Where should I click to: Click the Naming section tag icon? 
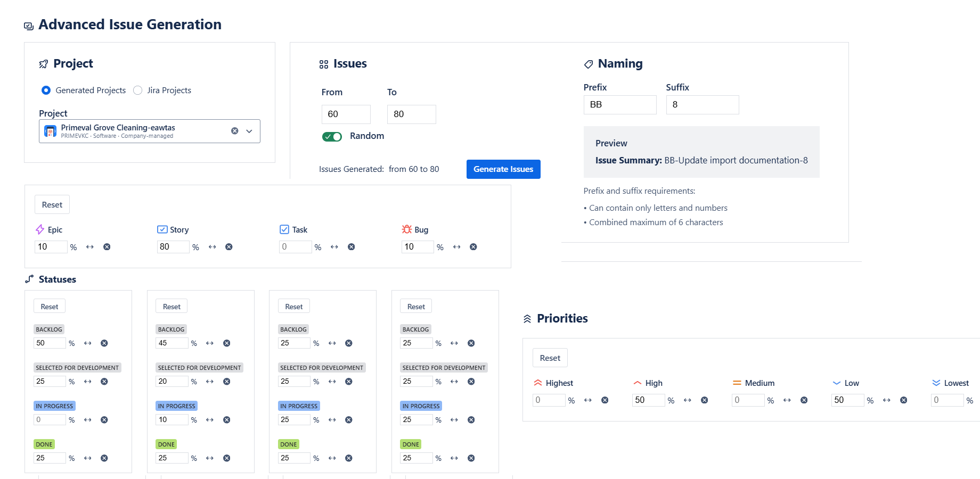click(588, 64)
